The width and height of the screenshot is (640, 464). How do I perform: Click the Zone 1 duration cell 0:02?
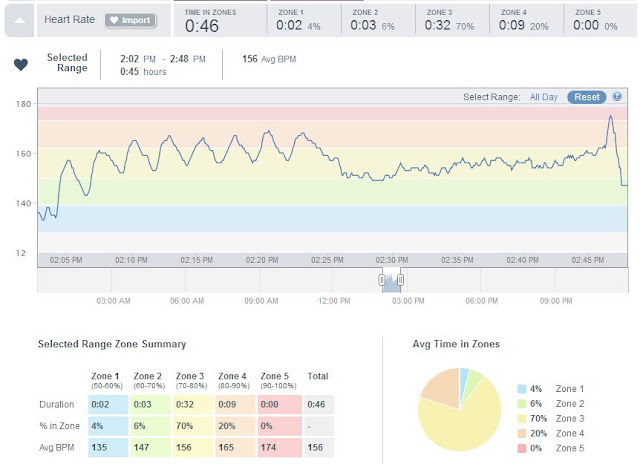(108, 404)
